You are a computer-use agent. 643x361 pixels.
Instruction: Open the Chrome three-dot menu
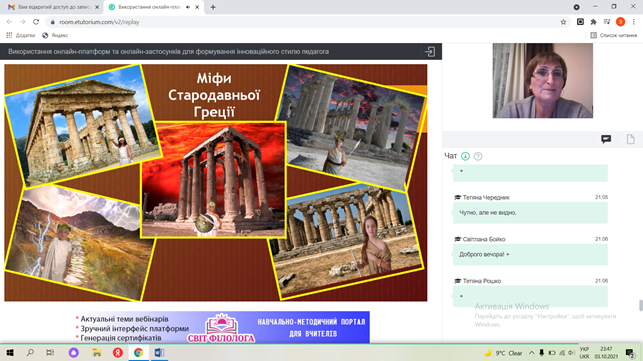point(634,22)
